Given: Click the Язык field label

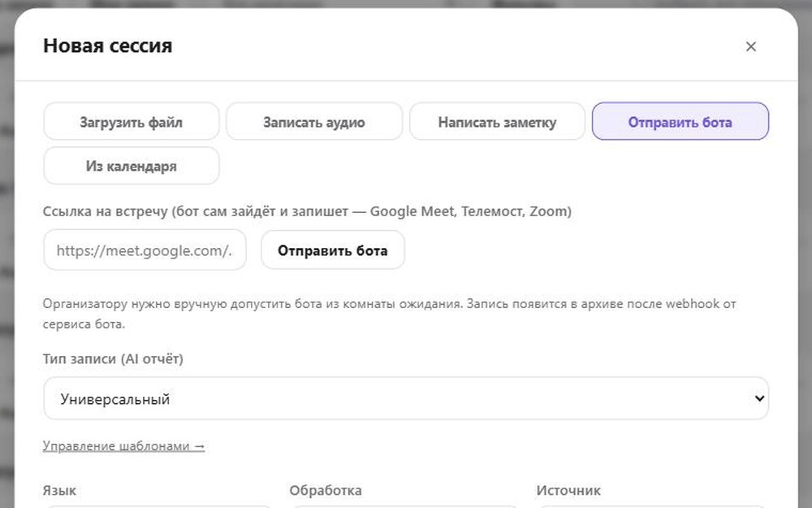Looking at the screenshot, I should point(59,490).
